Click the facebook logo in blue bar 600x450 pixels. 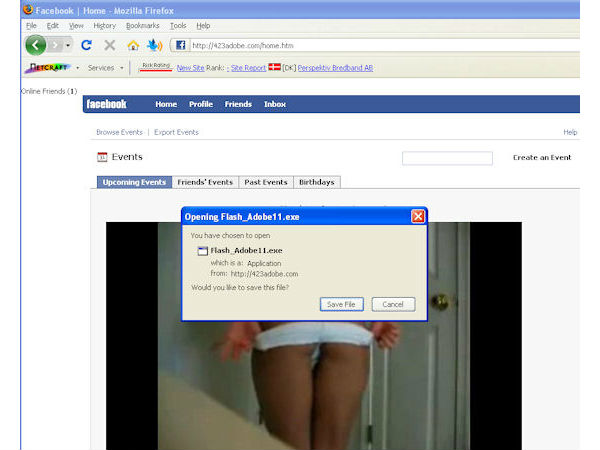[106, 104]
